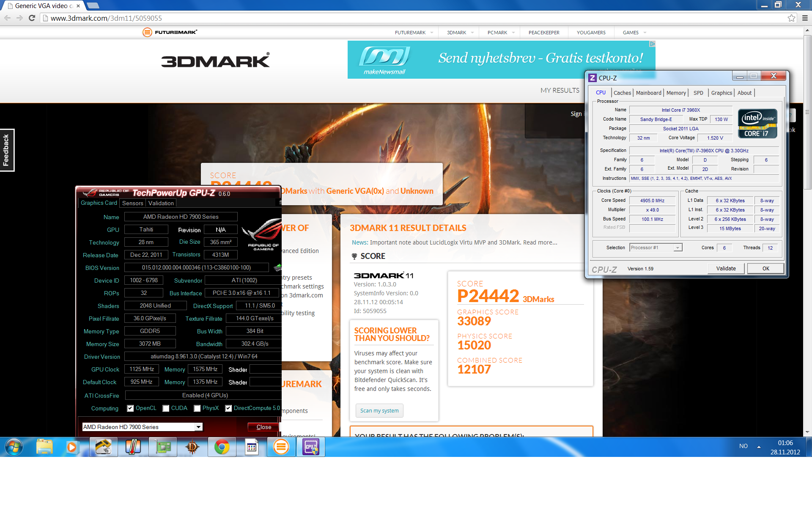812x506 pixels.
Task: Toggle the CUDA checkbox in GPU-Z
Action: [166, 408]
